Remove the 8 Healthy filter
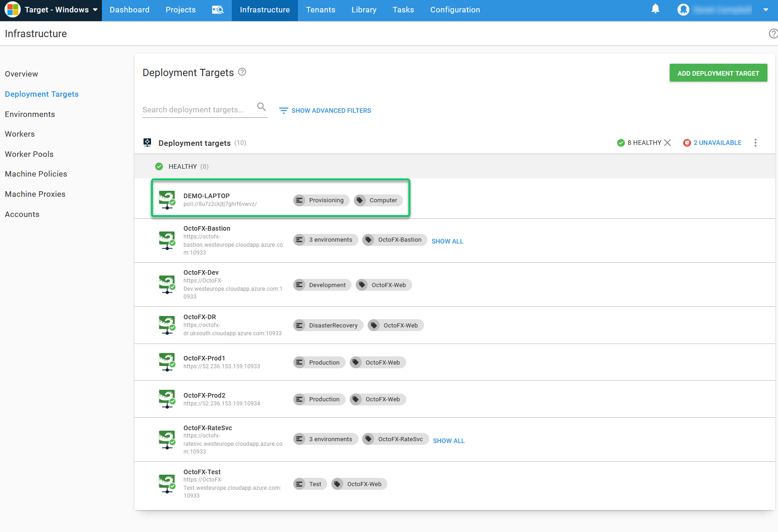This screenshot has height=532, width=778. click(667, 143)
